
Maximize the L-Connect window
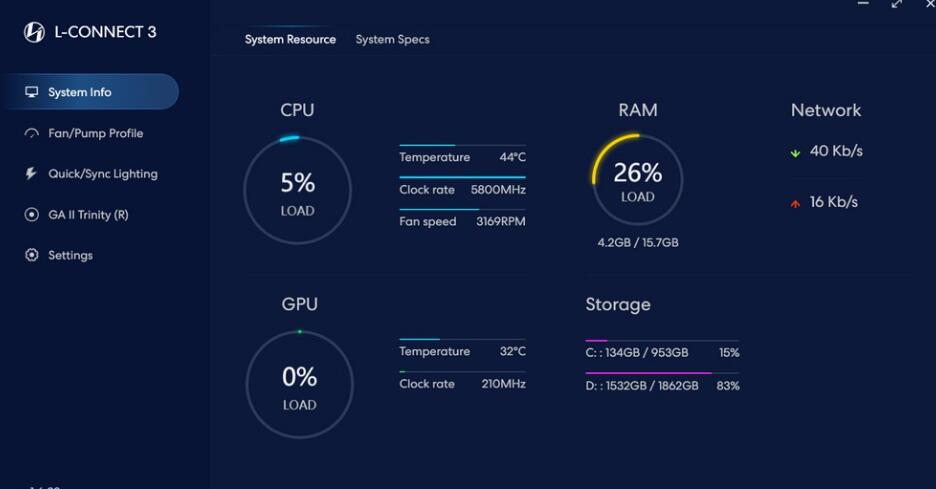click(897, 4)
